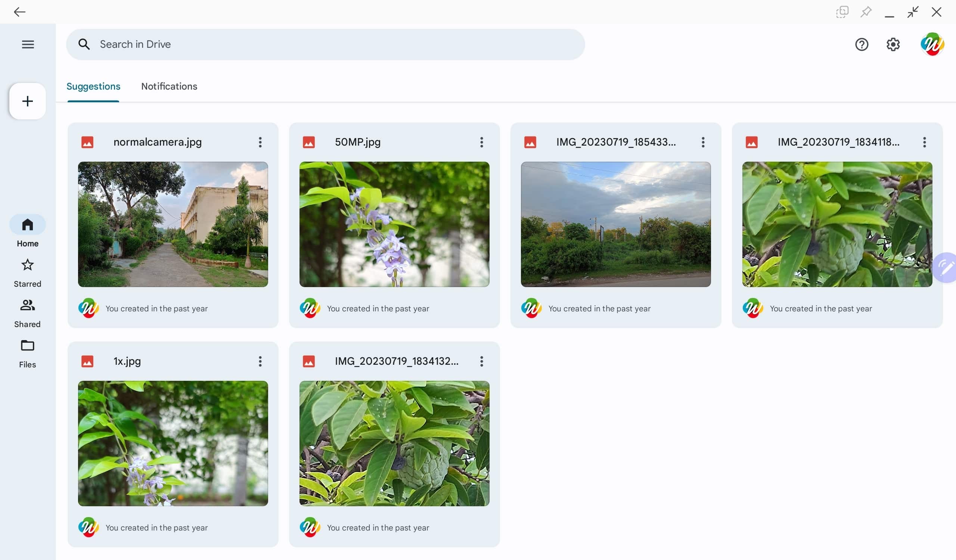This screenshot has height=560, width=956.
Task: Click the Help icon in top bar
Action: coord(862,43)
